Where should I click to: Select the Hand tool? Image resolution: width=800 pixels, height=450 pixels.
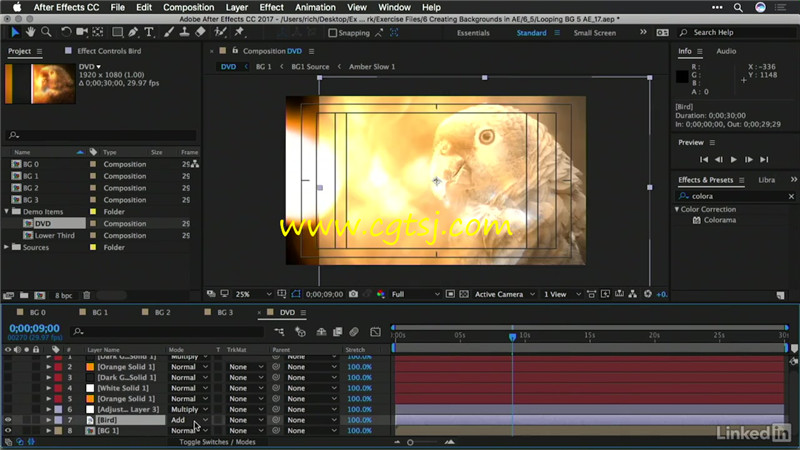click(31, 32)
